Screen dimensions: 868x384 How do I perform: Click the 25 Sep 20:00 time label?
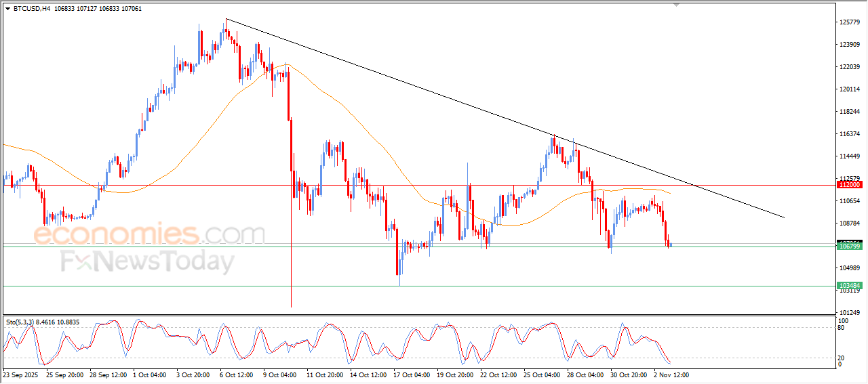click(64, 375)
